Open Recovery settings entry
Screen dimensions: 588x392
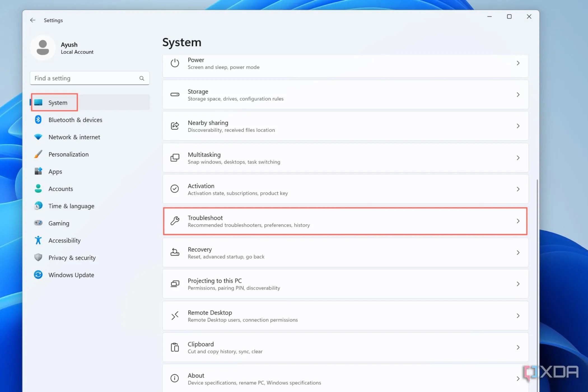pos(345,253)
